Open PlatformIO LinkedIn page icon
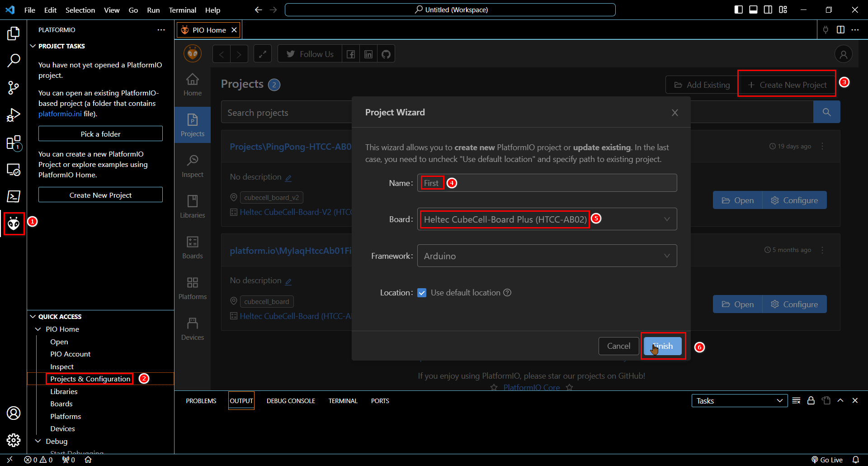This screenshot has width=868, height=466. 368,54
